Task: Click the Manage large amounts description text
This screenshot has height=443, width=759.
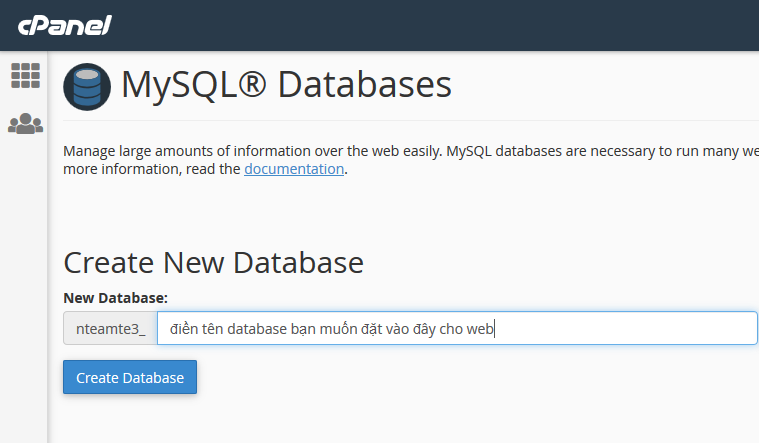Action: coord(410,152)
